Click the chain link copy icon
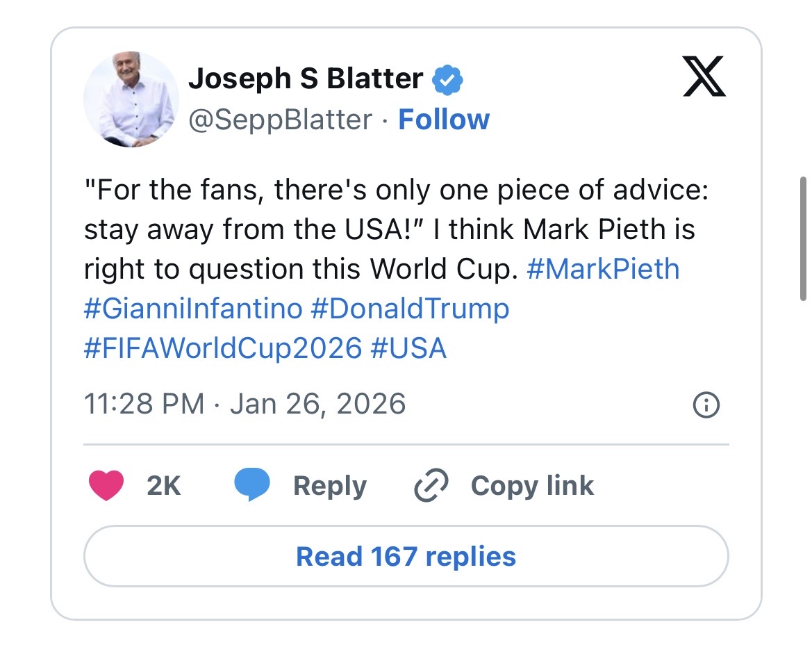 pos(431,485)
